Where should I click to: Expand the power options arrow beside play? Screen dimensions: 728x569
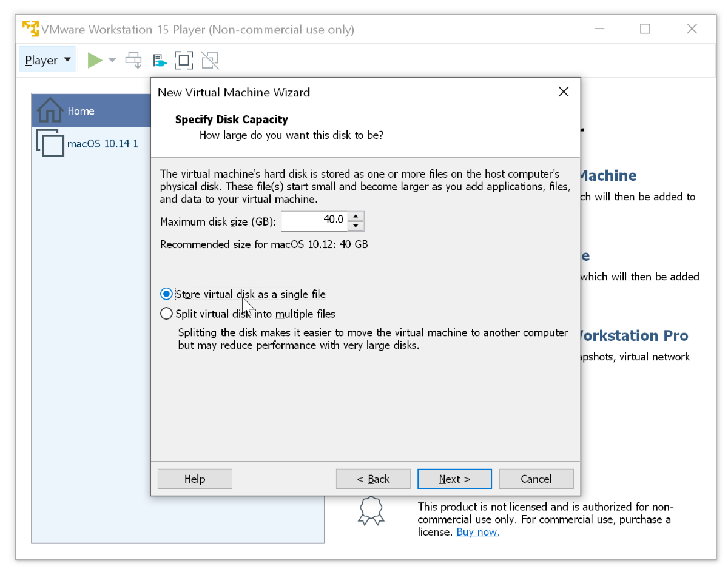[x=112, y=60]
